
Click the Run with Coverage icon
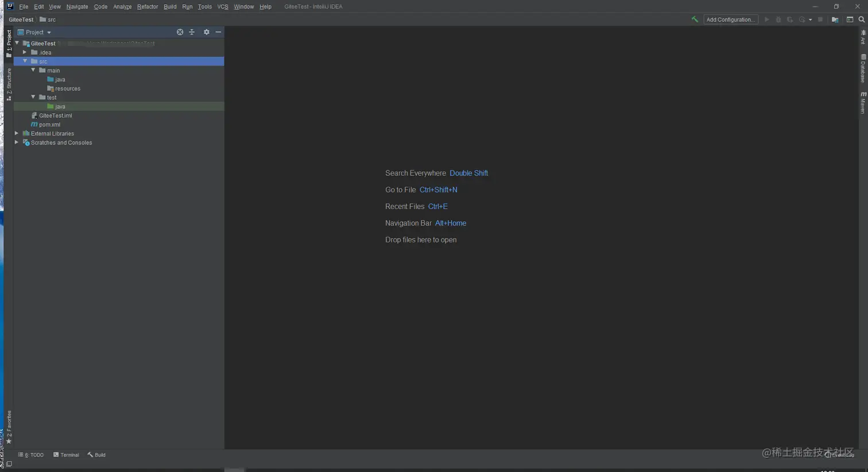[x=790, y=20]
